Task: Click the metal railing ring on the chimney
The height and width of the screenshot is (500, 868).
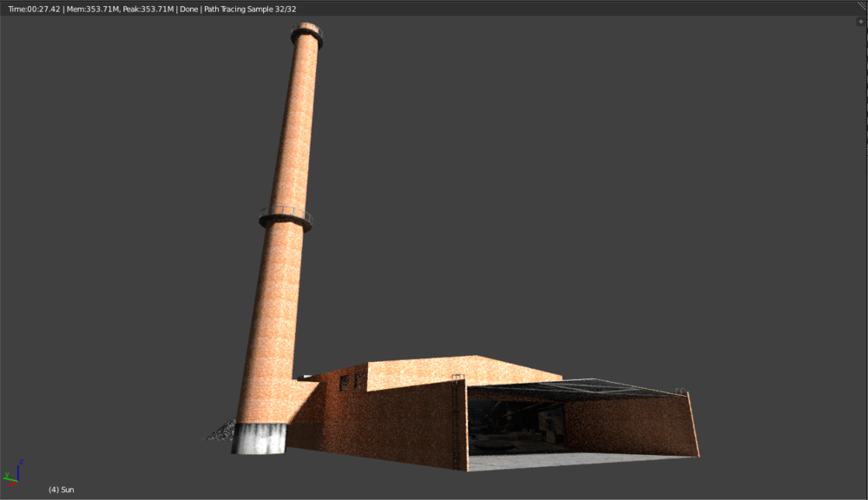Action: tap(282, 214)
